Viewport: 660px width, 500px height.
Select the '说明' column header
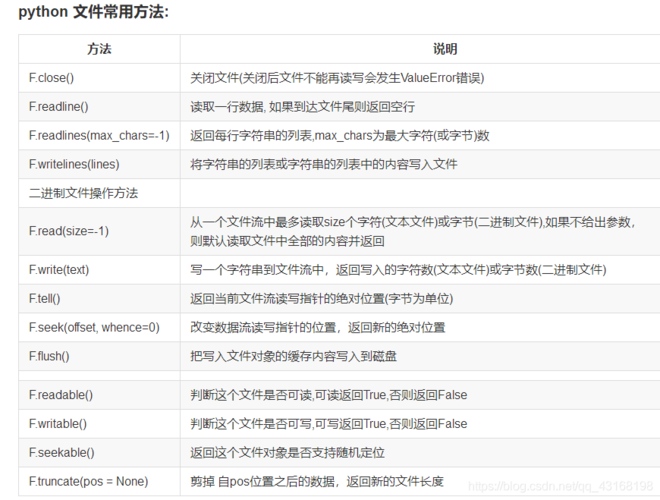pos(445,49)
